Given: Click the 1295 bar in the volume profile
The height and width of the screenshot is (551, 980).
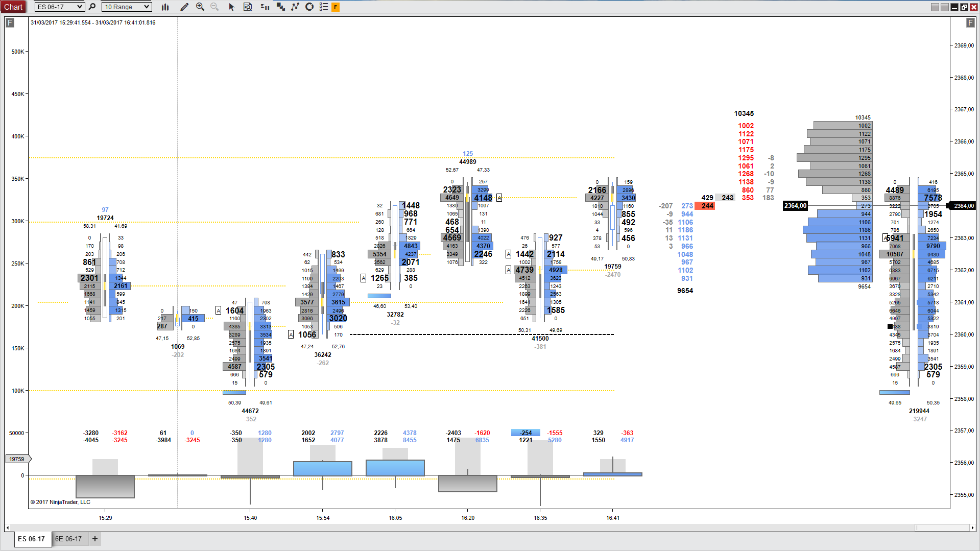Looking at the screenshot, I should point(834,158).
